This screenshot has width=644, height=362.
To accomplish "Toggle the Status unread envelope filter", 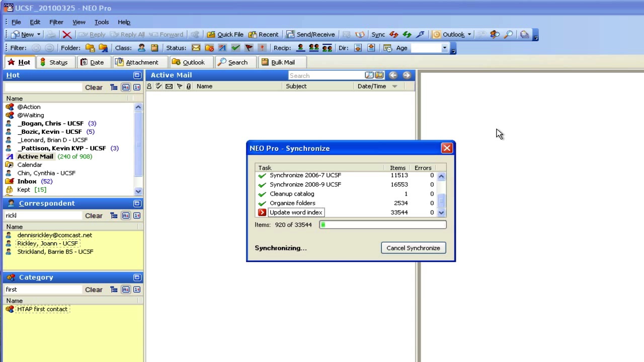I will tap(196, 48).
